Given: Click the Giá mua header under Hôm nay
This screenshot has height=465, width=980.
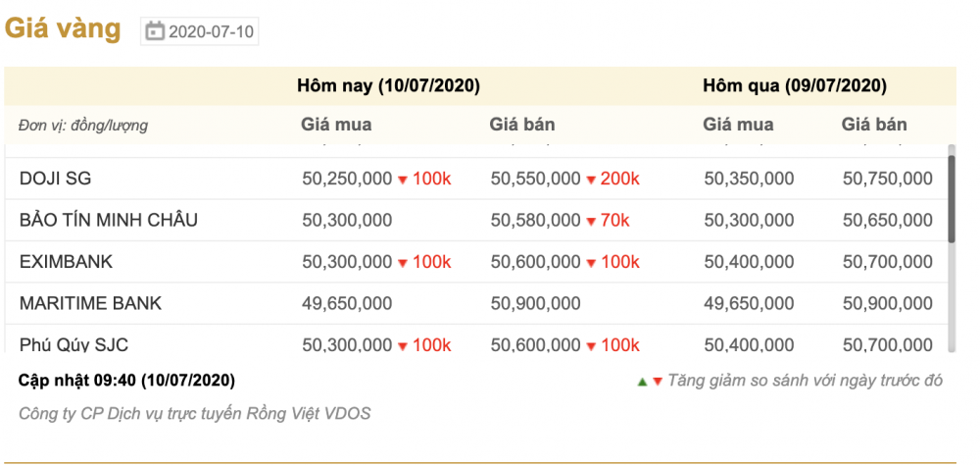Looking at the screenshot, I should (x=336, y=125).
